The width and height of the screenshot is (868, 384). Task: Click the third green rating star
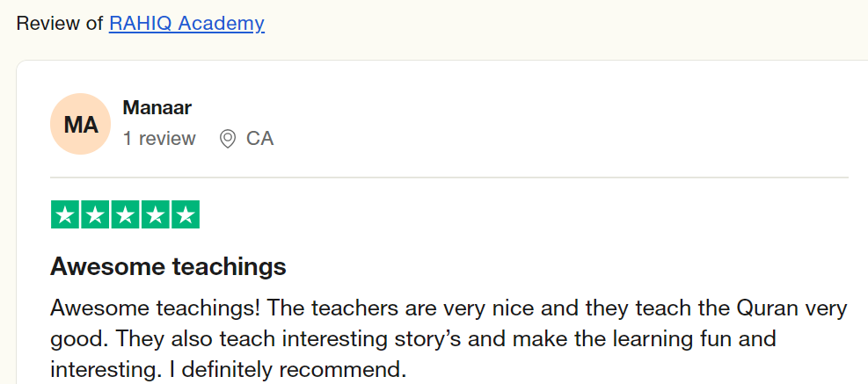(x=125, y=214)
